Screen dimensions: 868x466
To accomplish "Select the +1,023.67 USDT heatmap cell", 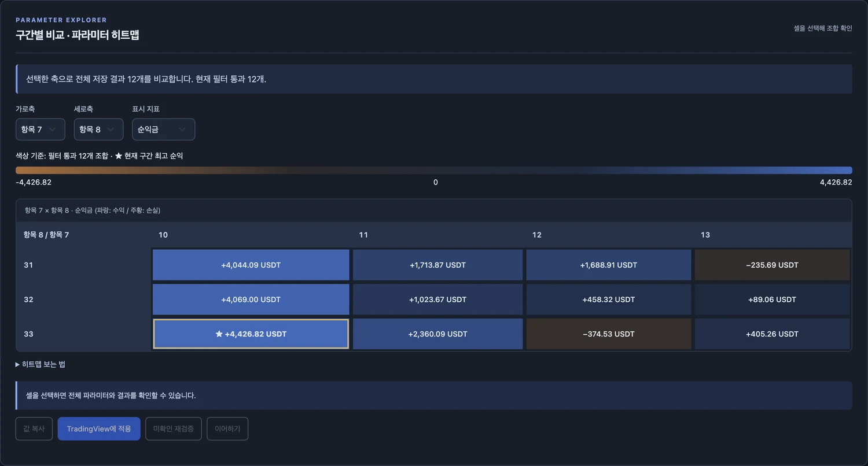I will 437,299.
